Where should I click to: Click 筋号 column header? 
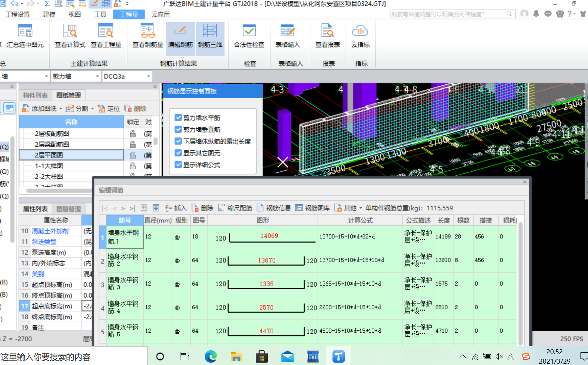coord(125,220)
